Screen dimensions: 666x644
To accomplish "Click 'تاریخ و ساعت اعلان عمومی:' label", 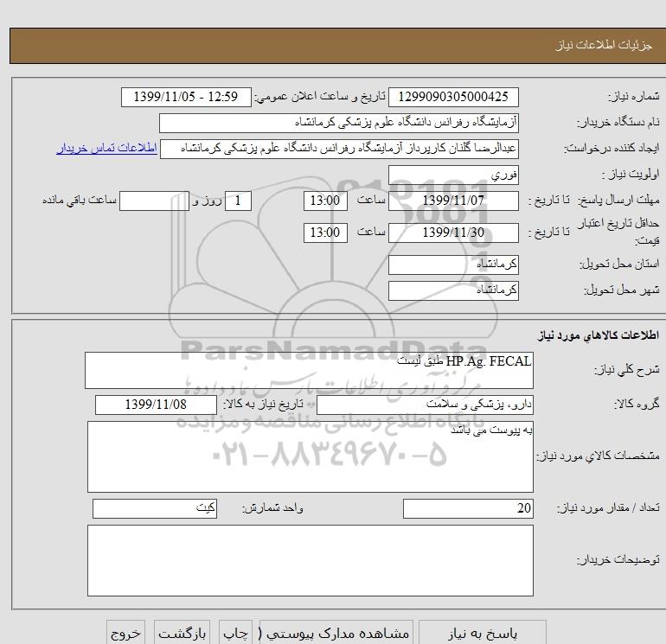I will click(x=320, y=97).
